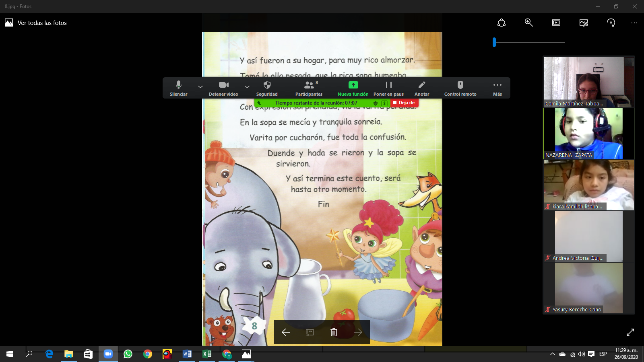Pause screen sharing with Poner en pausa
Image resolution: width=644 pixels, height=362 pixels.
[x=388, y=88]
